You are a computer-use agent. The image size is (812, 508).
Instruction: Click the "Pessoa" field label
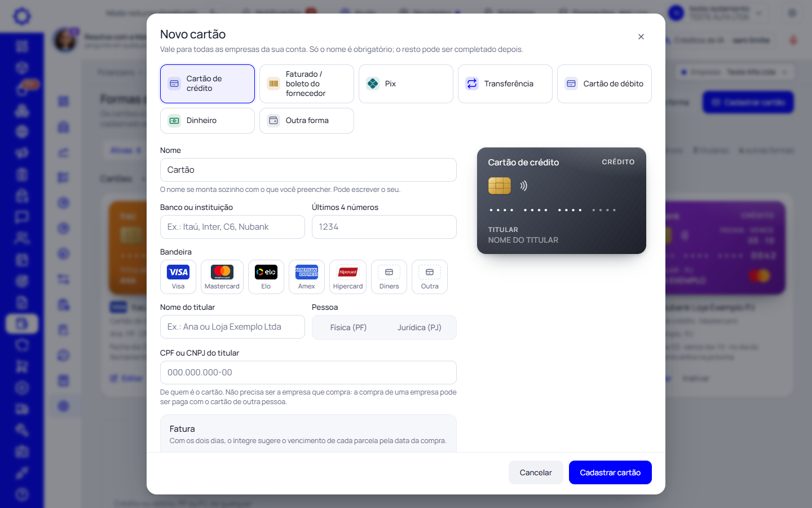[x=325, y=307]
